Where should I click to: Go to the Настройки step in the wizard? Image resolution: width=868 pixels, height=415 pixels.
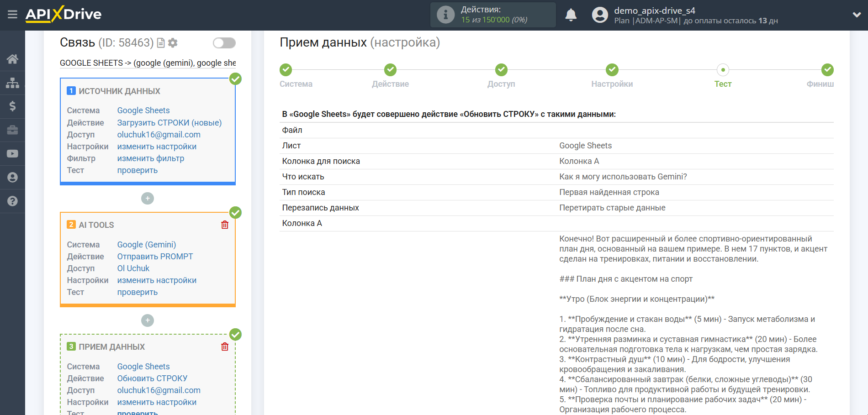pyautogui.click(x=612, y=70)
